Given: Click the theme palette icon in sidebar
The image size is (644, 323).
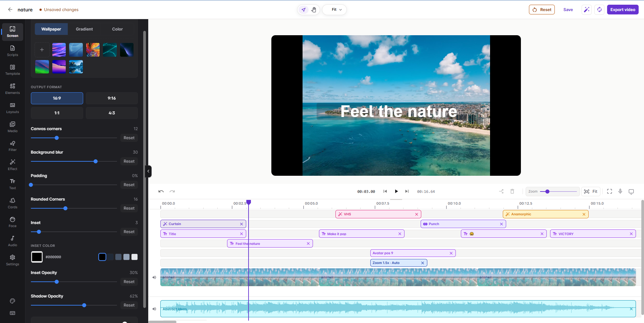Looking at the screenshot, I should tap(12, 301).
